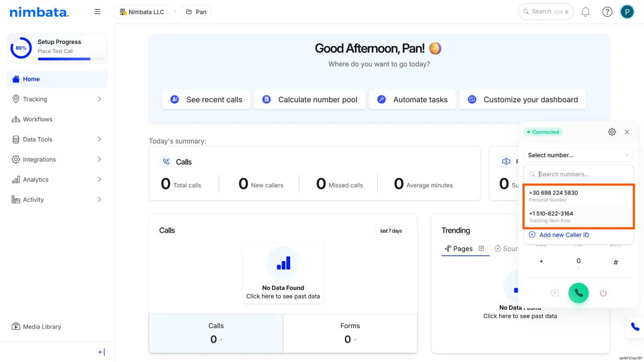Expand Analytics chevron
Image resolution: width=644 pixels, height=362 pixels.
tap(99, 179)
